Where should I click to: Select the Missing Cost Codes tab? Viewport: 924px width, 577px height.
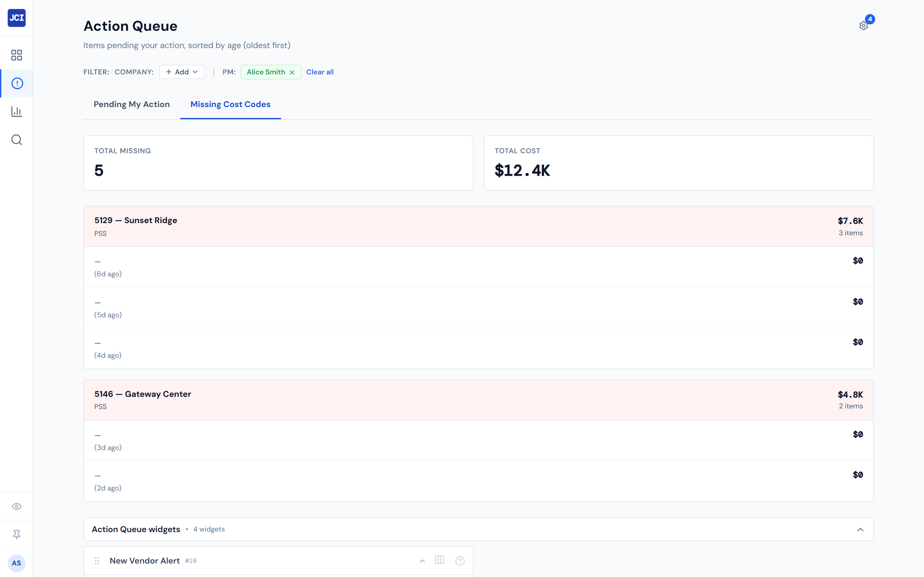(x=230, y=104)
